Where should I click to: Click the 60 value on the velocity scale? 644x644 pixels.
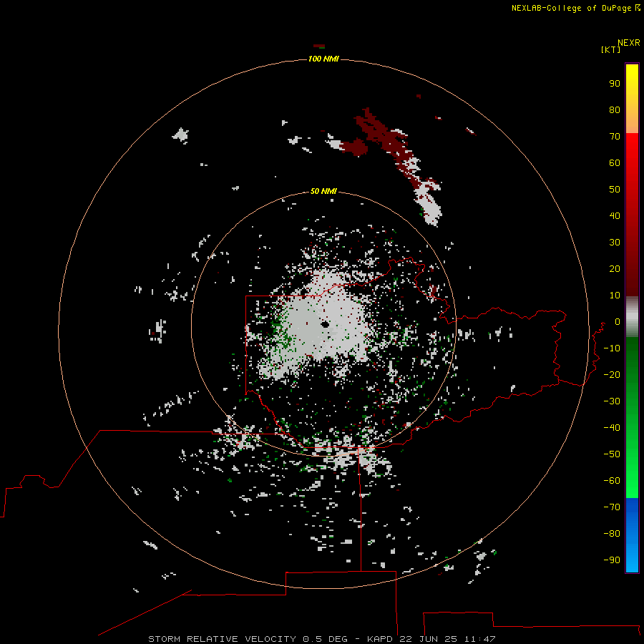point(615,163)
